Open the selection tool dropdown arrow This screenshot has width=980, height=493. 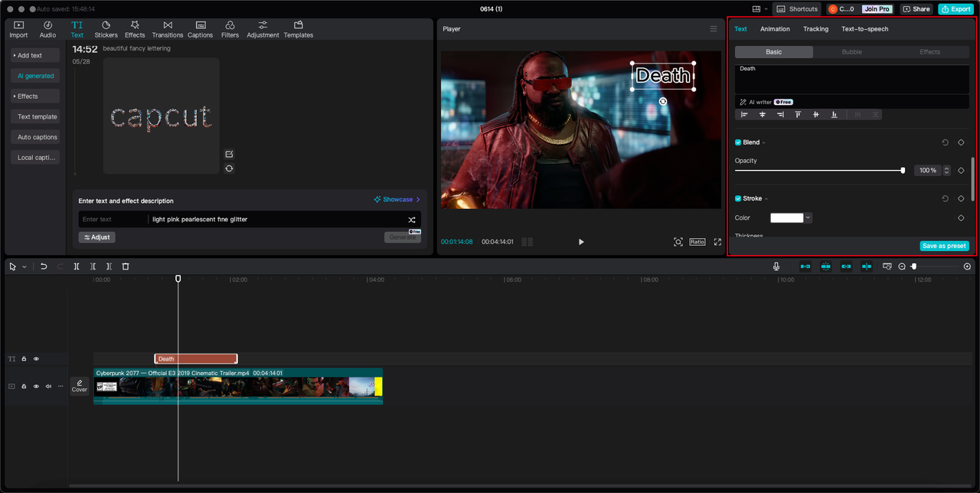click(x=24, y=267)
